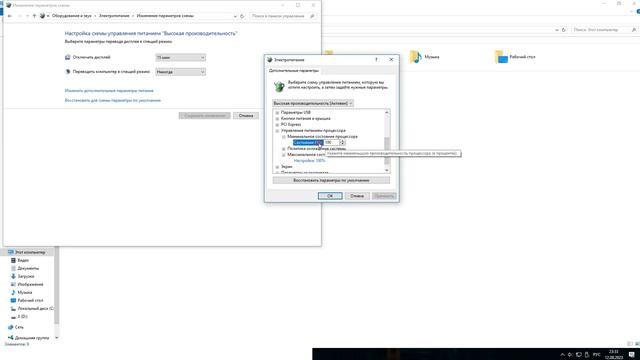This screenshot has width=640, height=360.
Task: Collapse the Управление питанием процессора node
Action: pos(277,131)
